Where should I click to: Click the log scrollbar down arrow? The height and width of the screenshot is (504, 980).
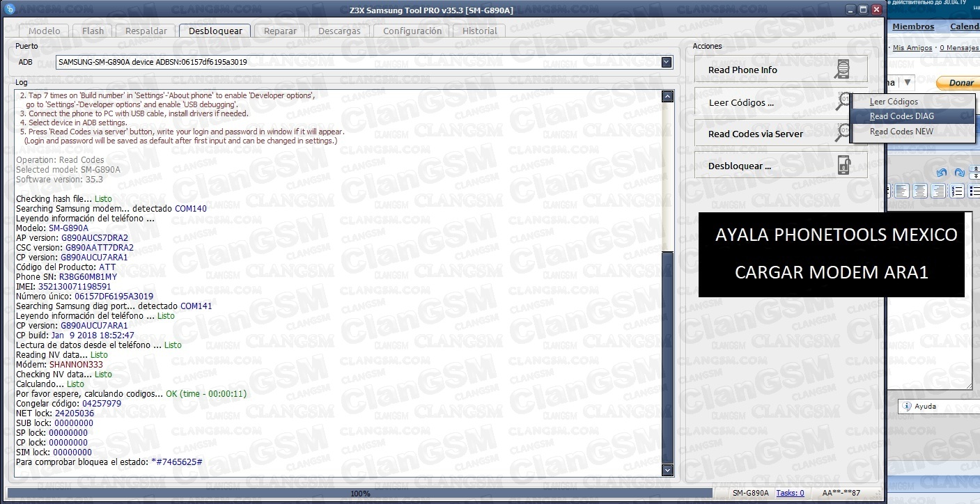[667, 470]
